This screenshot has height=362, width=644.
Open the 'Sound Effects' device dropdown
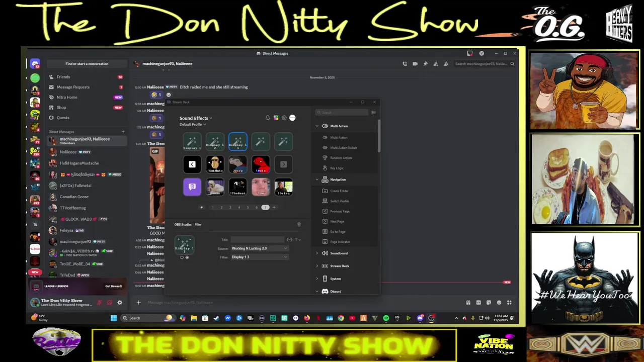(196, 118)
